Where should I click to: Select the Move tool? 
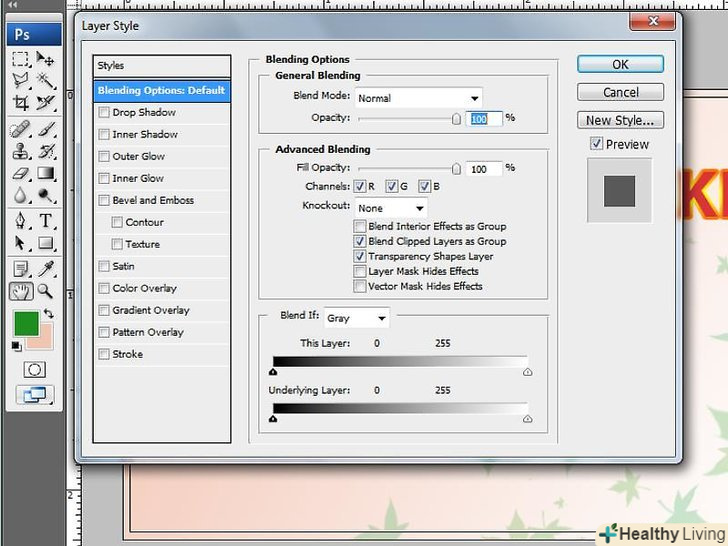46,59
